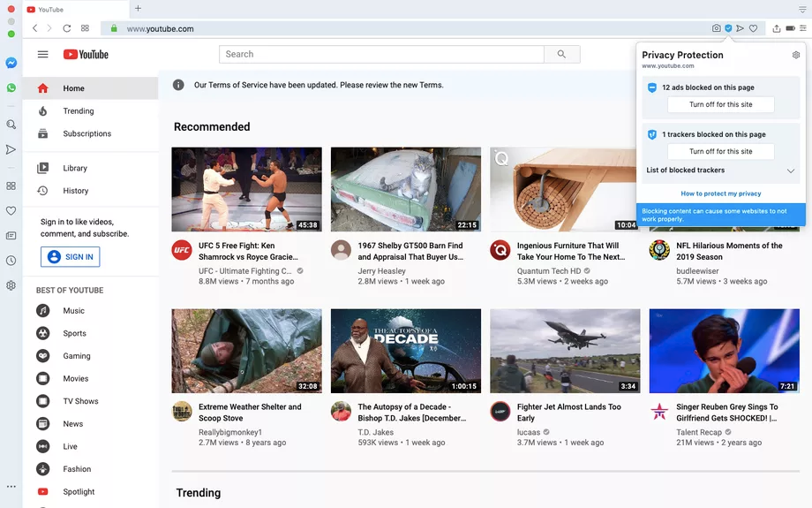Image resolution: width=812 pixels, height=508 pixels.
Task: Turn off ad blocking for this site
Action: (720, 104)
